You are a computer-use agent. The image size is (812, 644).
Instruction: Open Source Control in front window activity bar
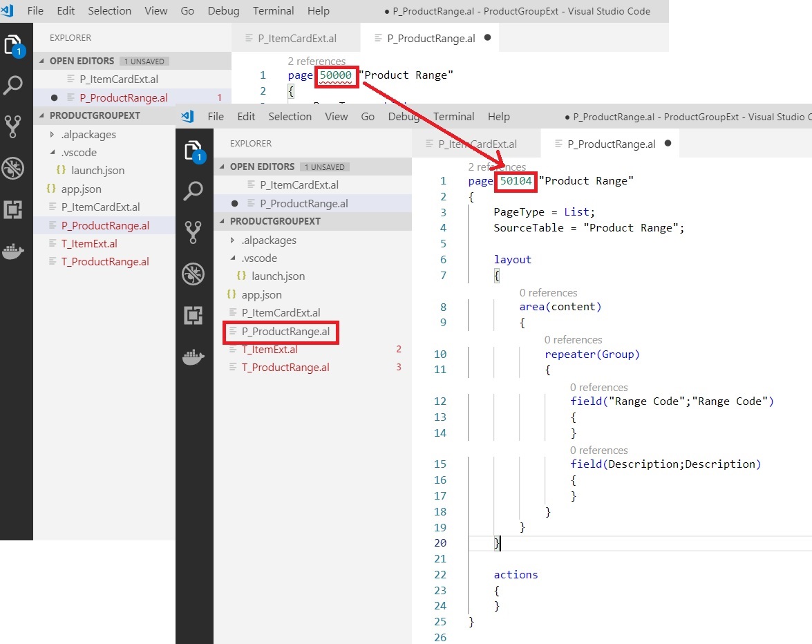(x=193, y=232)
